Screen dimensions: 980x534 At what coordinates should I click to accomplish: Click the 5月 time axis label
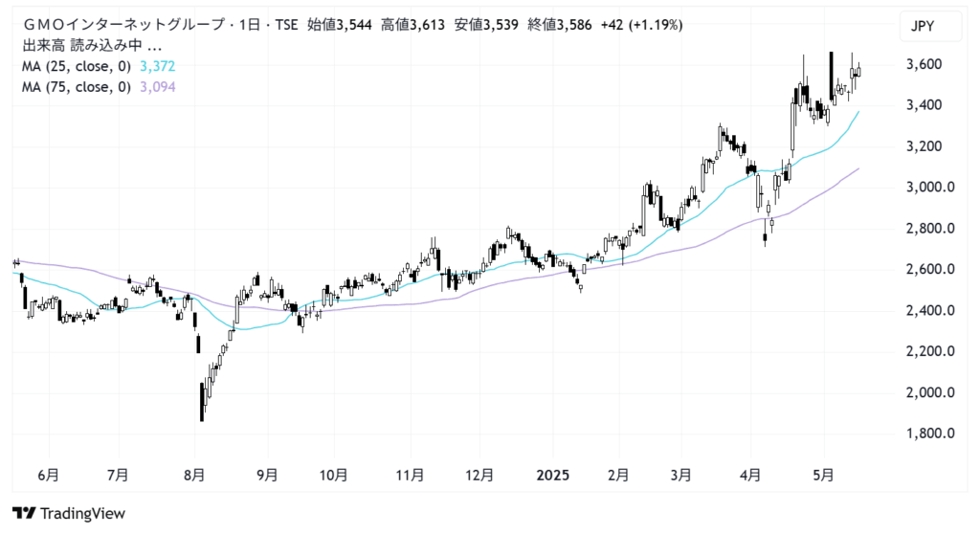pos(823,476)
